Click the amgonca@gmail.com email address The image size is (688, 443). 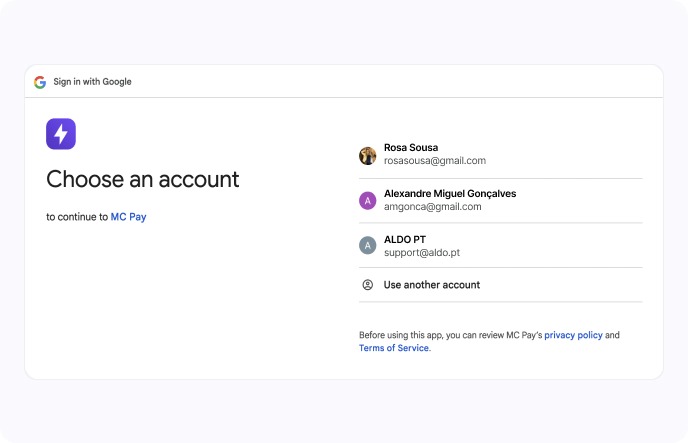433,206
